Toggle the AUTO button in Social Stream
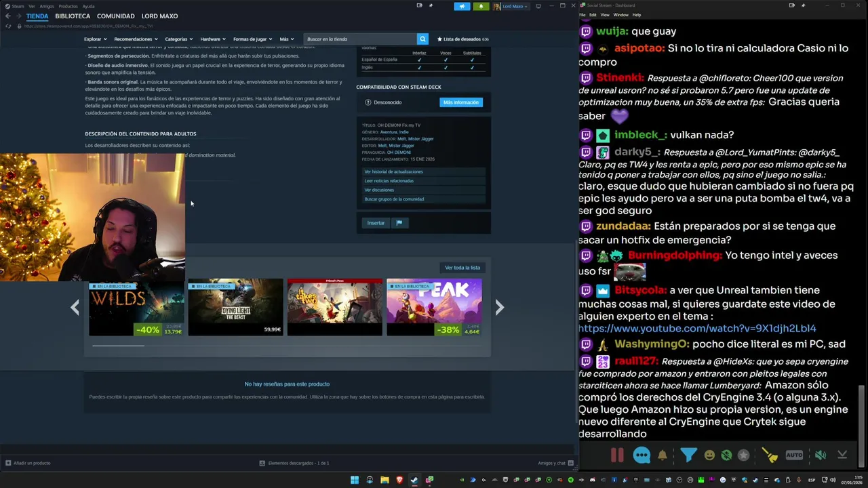 coord(794,455)
